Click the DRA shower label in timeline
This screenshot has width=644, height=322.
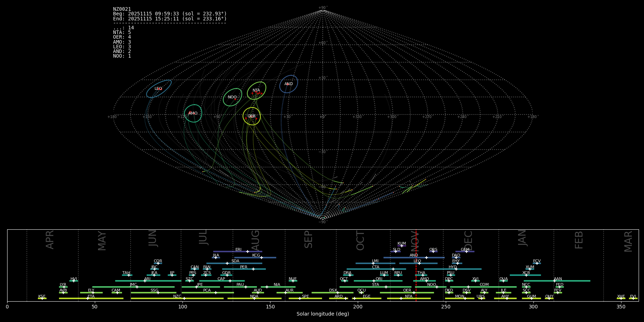(347, 273)
